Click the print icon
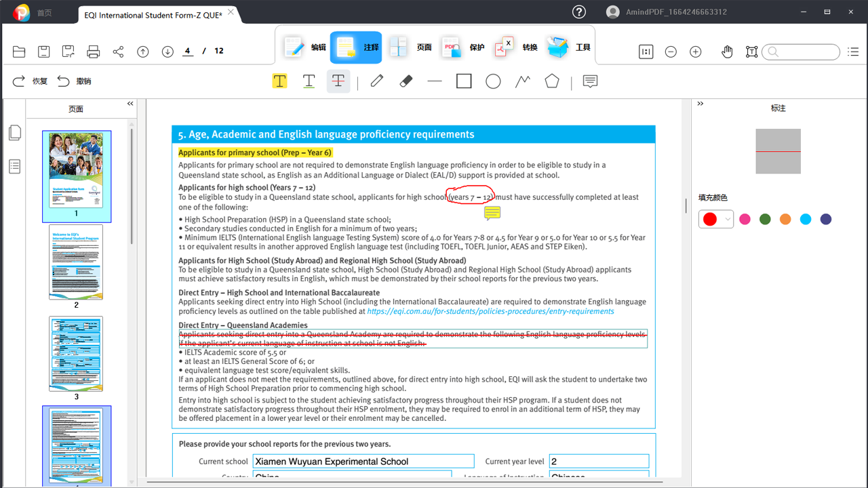The height and width of the screenshot is (488, 868). tap(94, 52)
